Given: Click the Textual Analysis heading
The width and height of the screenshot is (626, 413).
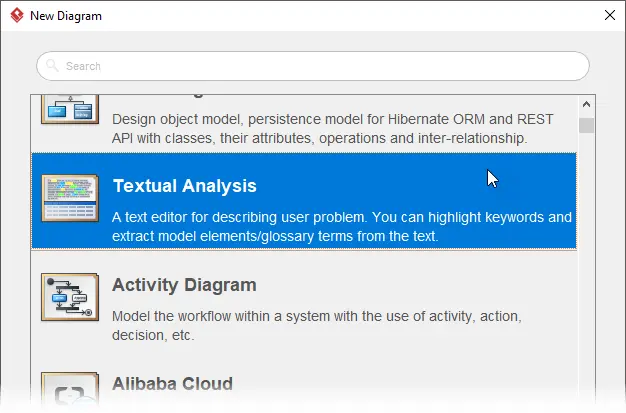Looking at the screenshot, I should click(x=184, y=186).
